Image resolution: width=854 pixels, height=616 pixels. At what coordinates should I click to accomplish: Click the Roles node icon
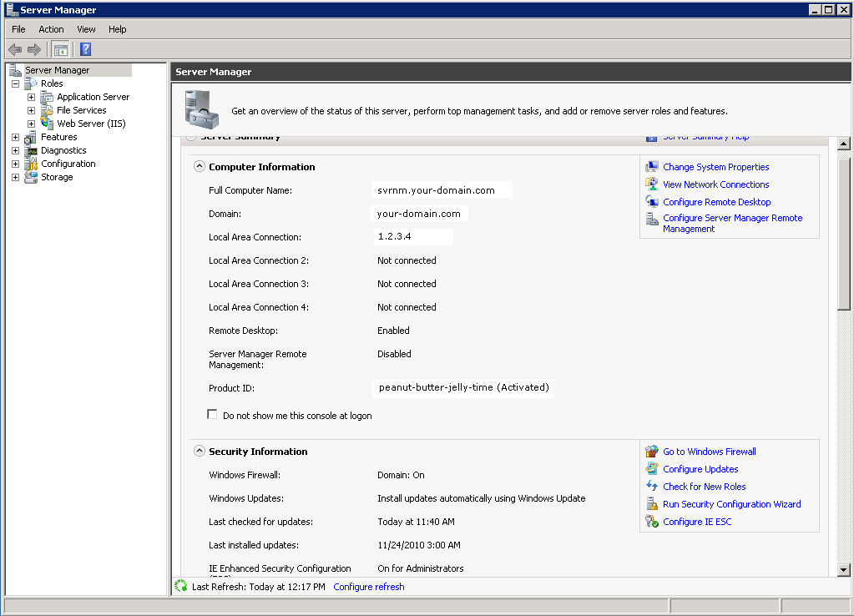(x=31, y=83)
